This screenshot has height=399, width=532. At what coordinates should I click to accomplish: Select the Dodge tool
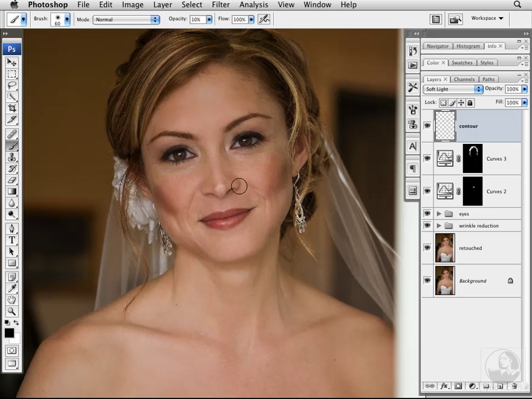click(x=12, y=215)
